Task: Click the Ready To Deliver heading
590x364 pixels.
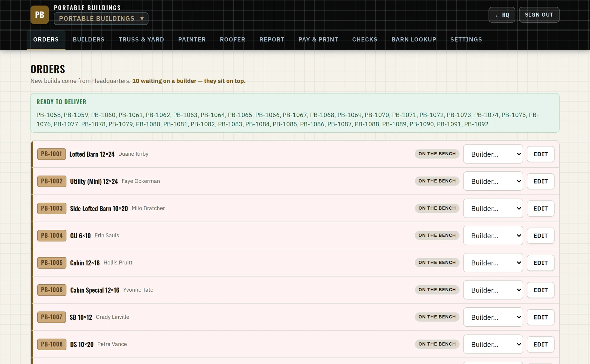Action: [61, 102]
